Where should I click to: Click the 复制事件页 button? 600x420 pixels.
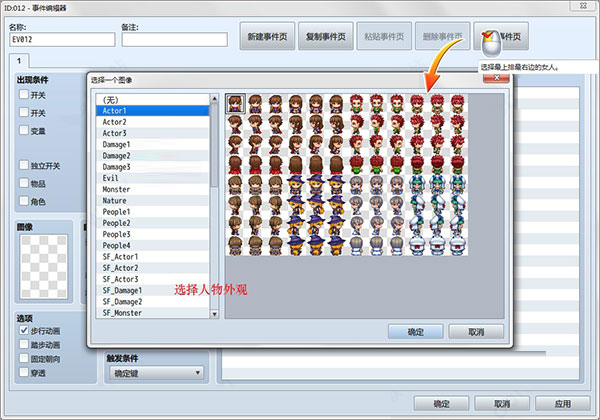tap(326, 36)
